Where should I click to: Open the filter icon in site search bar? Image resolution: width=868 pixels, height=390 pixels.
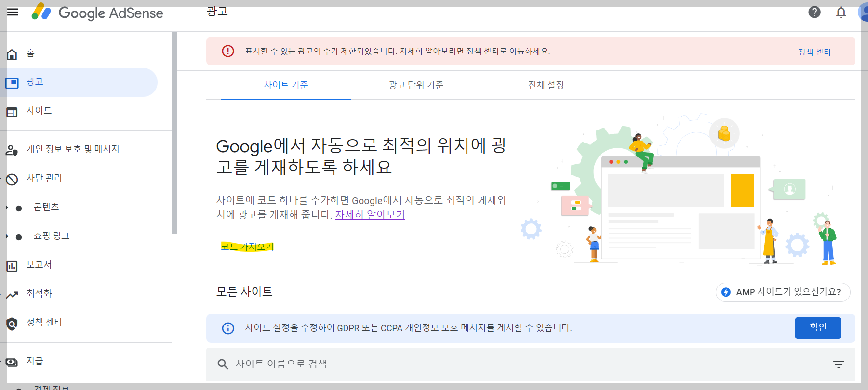pyautogui.click(x=839, y=364)
